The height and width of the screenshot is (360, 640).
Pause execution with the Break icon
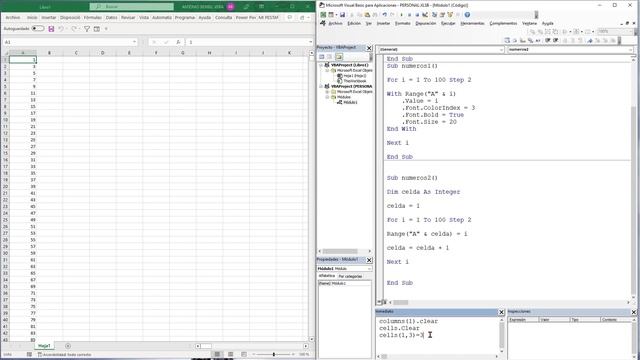pyautogui.click(x=409, y=15)
